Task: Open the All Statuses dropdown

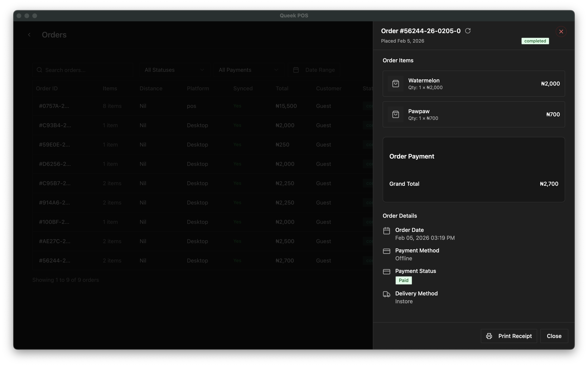Action: (x=175, y=70)
